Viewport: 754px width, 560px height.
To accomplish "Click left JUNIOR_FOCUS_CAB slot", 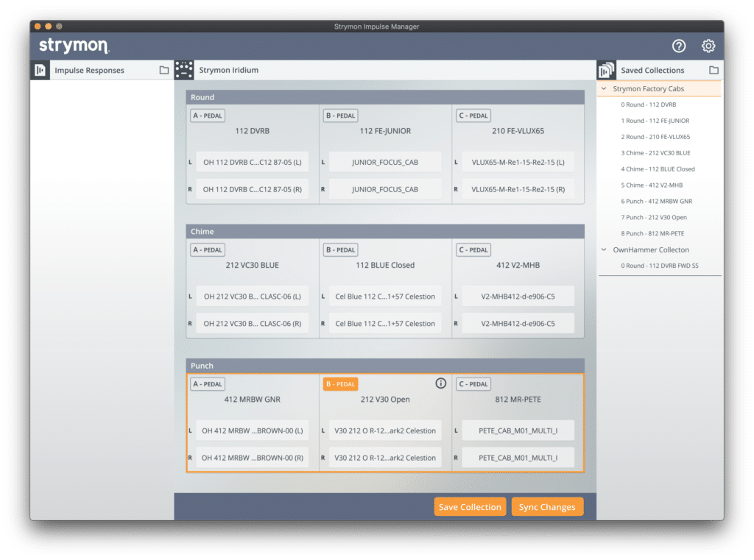I will [x=385, y=162].
